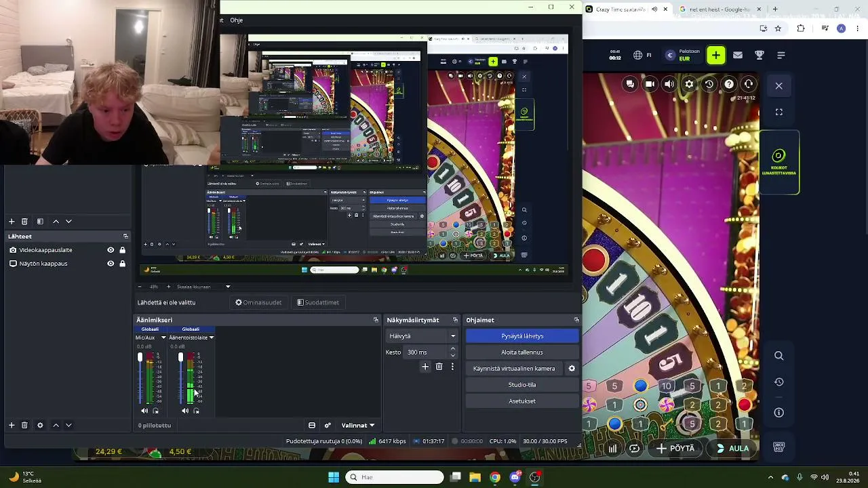This screenshot has width=868, height=488.
Task: Open Asetukset settings button
Action: (522, 401)
